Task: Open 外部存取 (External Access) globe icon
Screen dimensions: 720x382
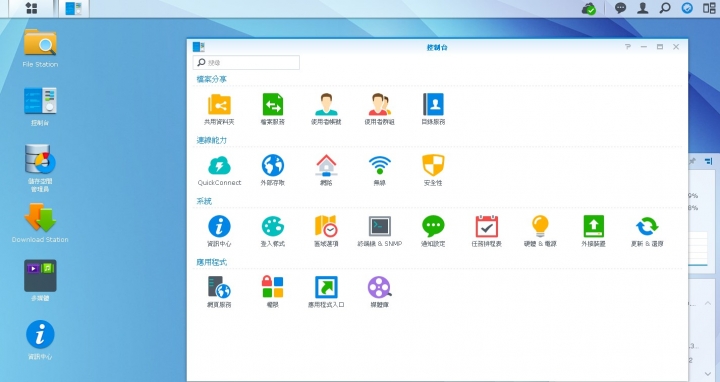Action: (x=273, y=165)
